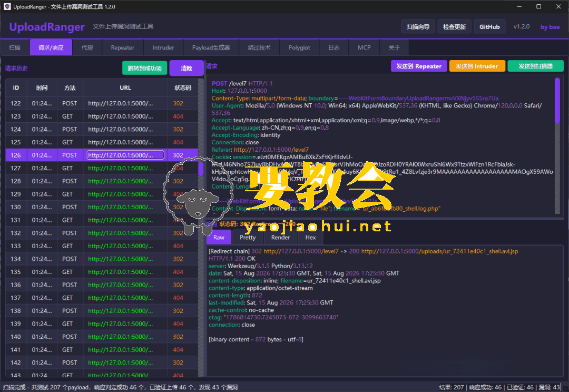This screenshot has width=569, height=392.
Task: Open the 扫描 tab
Action: point(15,47)
